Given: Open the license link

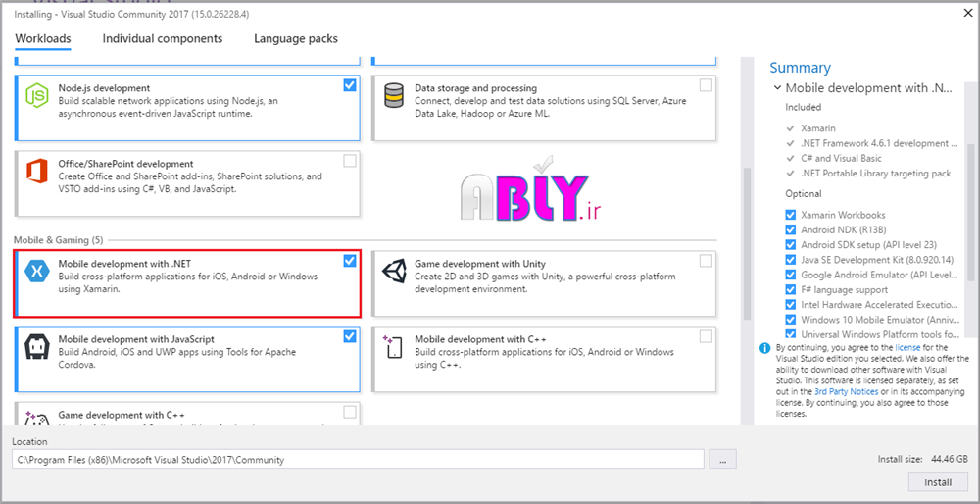Looking at the screenshot, I should click(907, 346).
